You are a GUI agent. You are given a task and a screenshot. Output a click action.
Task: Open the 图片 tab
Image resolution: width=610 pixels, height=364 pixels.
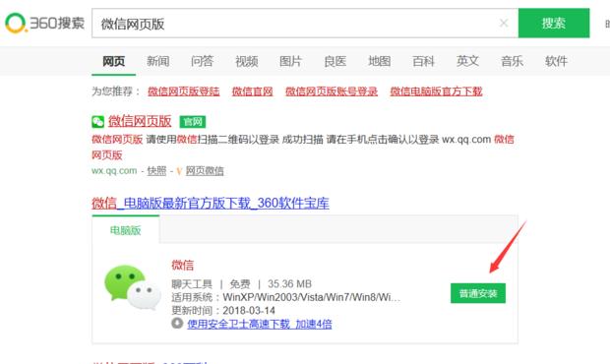click(x=290, y=61)
